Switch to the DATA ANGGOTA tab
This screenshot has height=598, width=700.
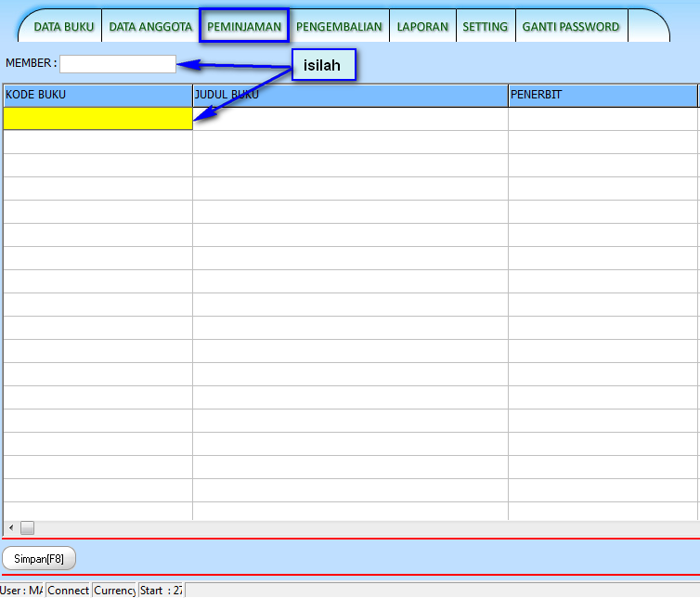(150, 27)
